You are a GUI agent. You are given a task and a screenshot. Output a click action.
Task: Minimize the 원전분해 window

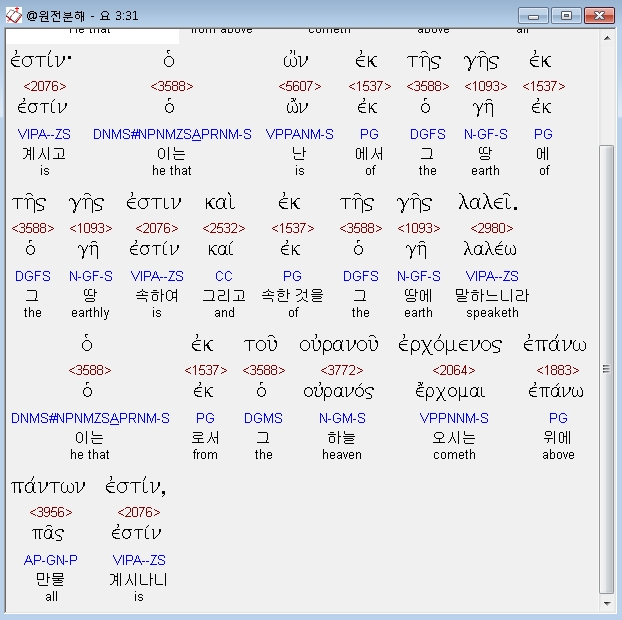point(533,16)
